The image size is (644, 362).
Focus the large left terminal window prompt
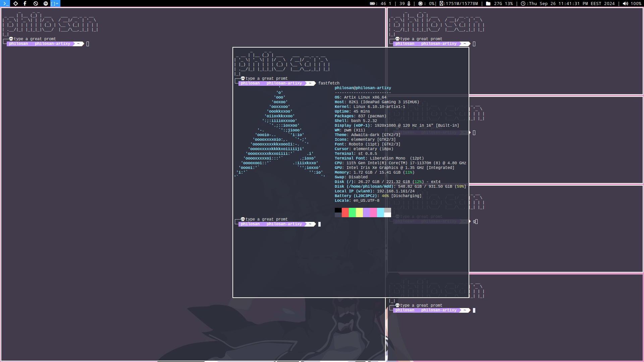tap(88, 44)
